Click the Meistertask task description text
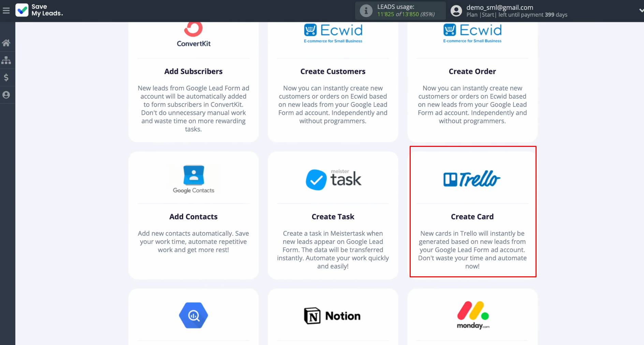The width and height of the screenshot is (644, 345). [x=333, y=250]
